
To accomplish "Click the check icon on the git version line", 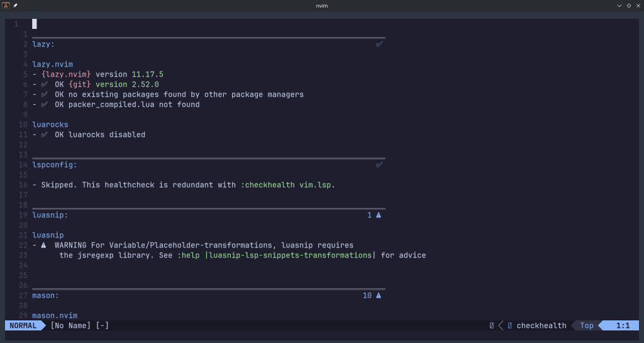I will (44, 85).
